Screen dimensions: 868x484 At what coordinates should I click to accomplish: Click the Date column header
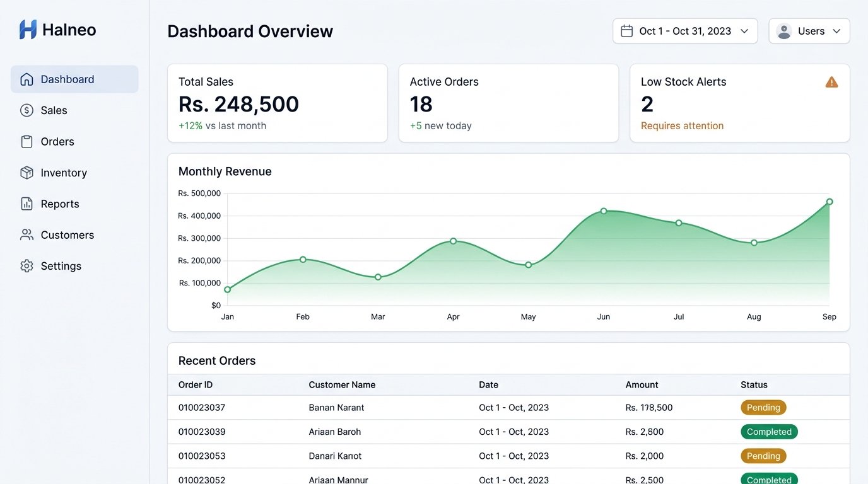point(488,384)
